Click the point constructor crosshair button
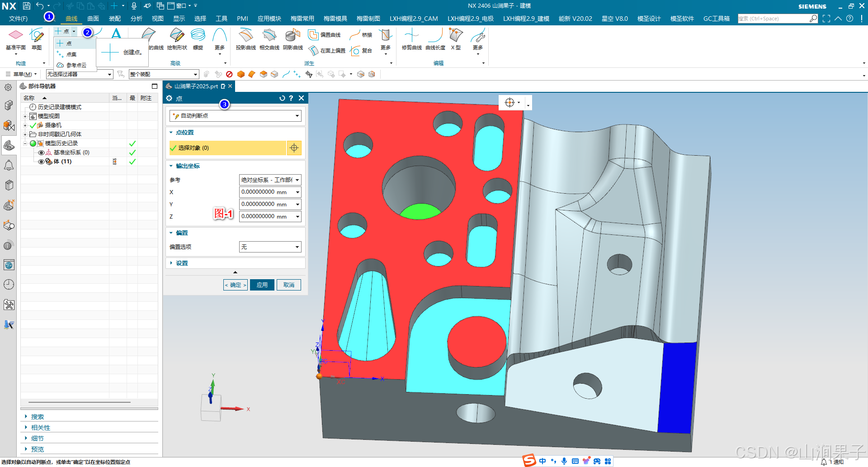 (294, 148)
